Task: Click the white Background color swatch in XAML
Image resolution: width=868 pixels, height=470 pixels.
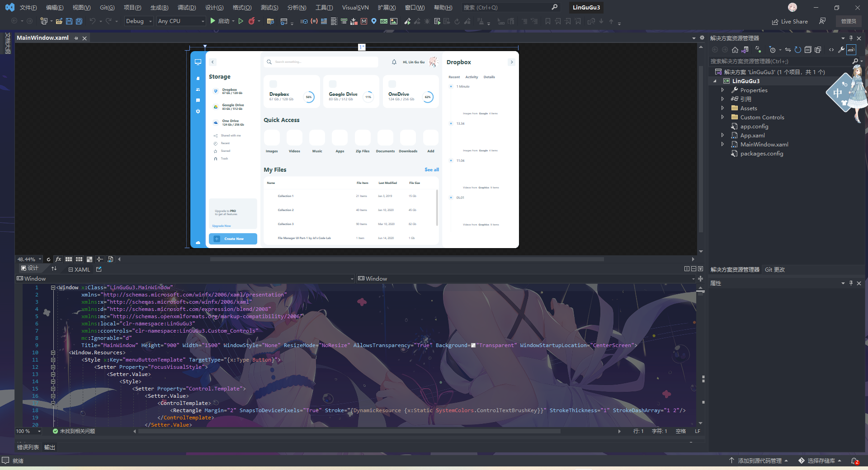Action: pyautogui.click(x=473, y=346)
